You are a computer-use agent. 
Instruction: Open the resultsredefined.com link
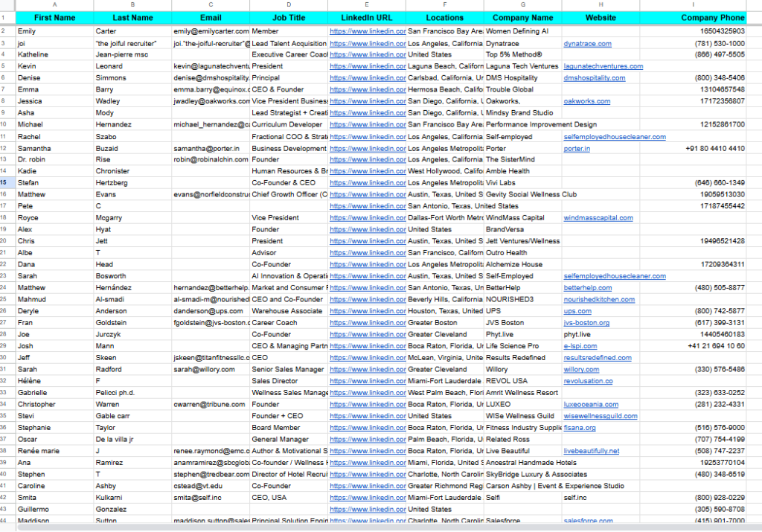pyautogui.click(x=598, y=358)
